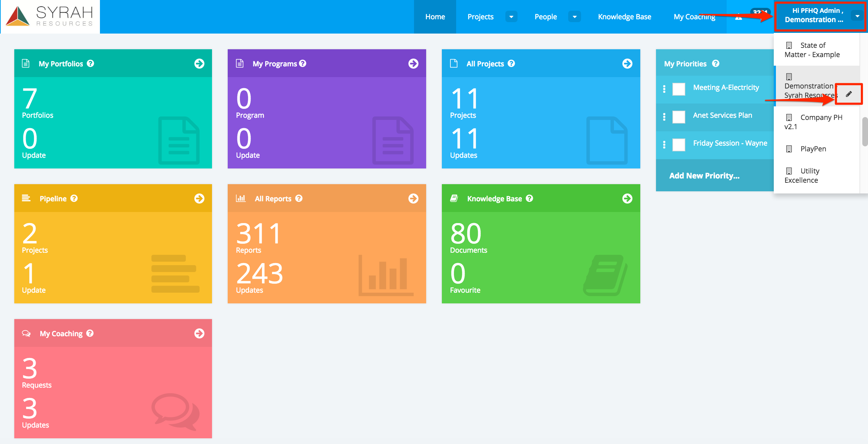
Task: Collapse the PFHQ Admin account dropdown
Action: [857, 16]
